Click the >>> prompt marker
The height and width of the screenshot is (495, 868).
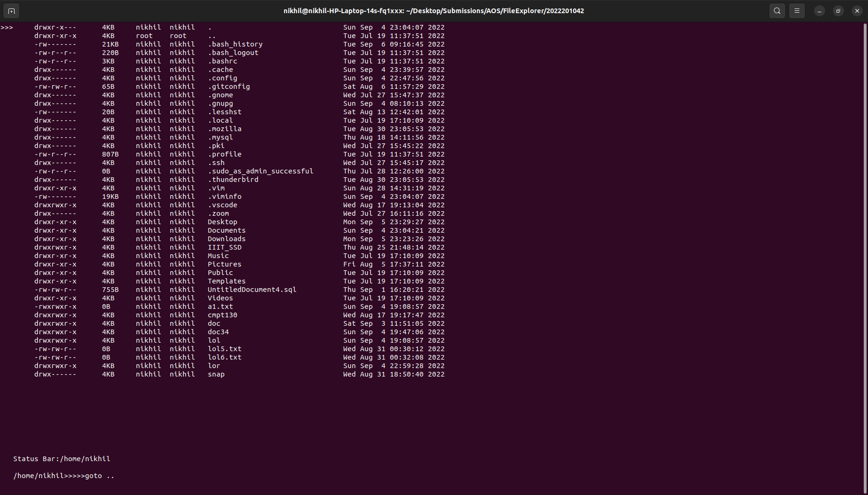[8, 27]
